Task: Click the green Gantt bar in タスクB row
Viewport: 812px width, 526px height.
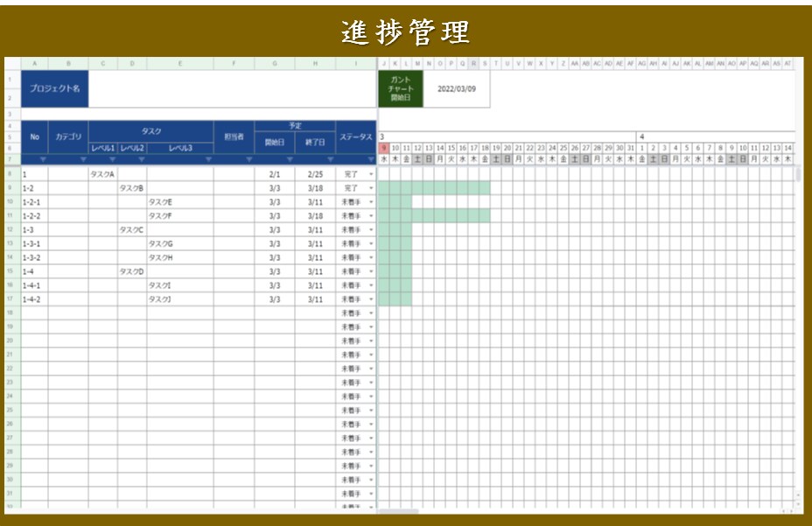Action: (434, 188)
